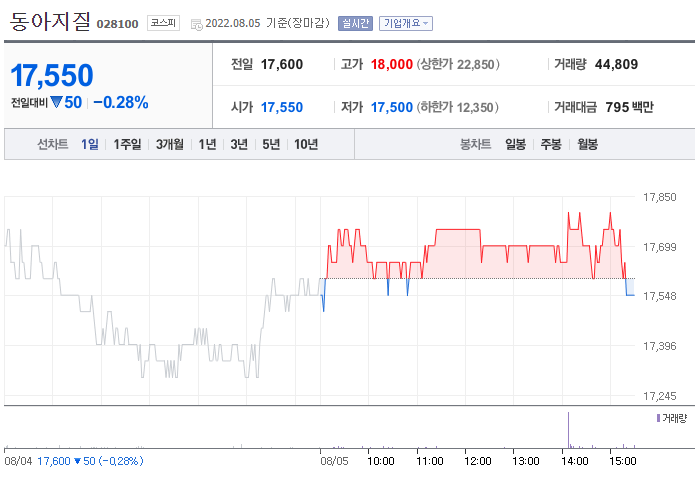695x483 pixels.
Task: Click the 08/04 date label at bottom left
Action: pyautogui.click(x=18, y=461)
